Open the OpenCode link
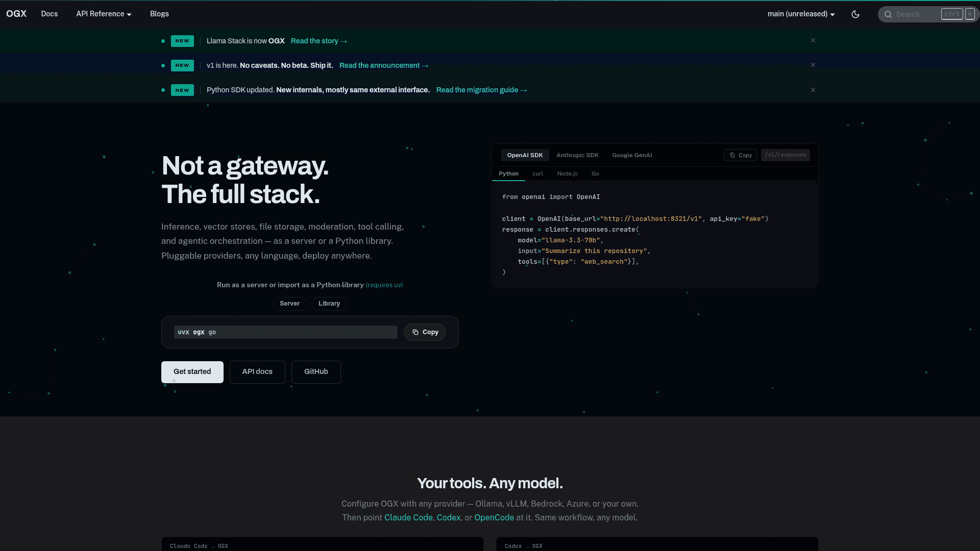Screen dimensions: 980x551 [494, 518]
